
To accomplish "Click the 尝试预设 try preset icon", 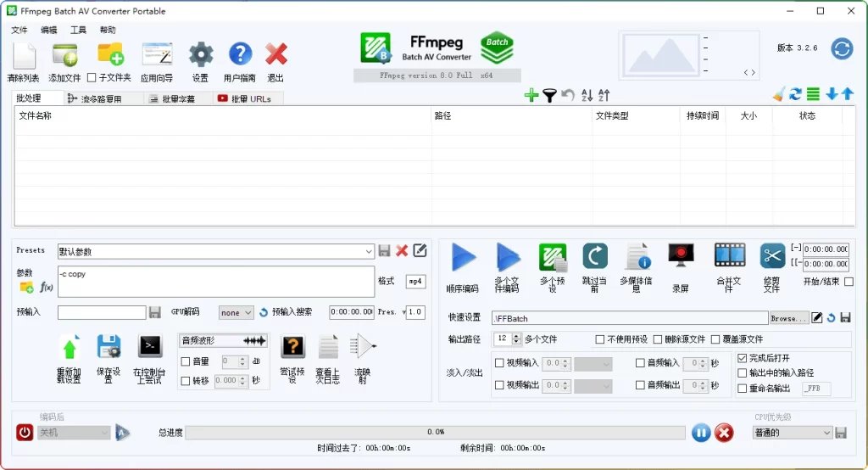I will point(292,348).
